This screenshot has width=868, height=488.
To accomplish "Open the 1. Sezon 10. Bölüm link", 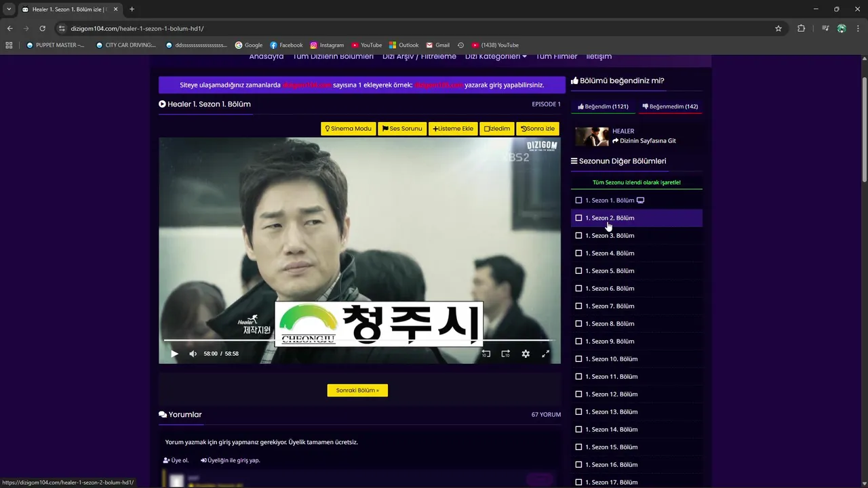I will 611,359.
